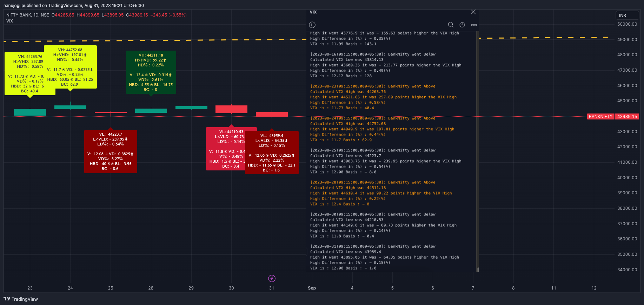Select the NIFTY BANK, 1D, NSE title
The width and height of the screenshot is (644, 305).
(28, 15)
